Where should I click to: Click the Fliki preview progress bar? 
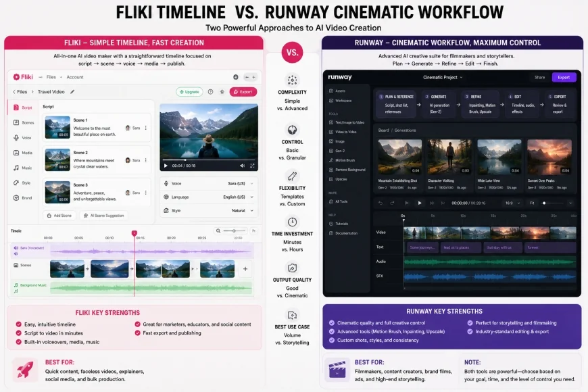(210, 160)
